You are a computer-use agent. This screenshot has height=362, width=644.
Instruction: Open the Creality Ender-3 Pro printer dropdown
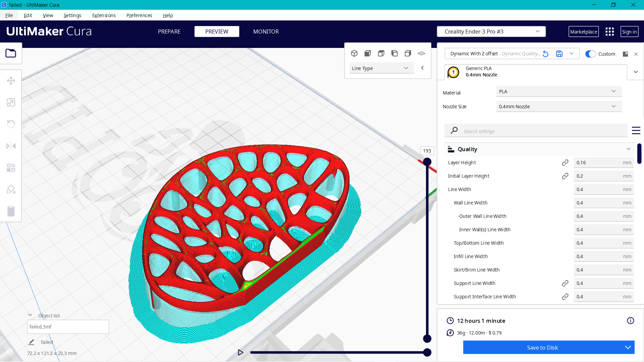coord(491,31)
